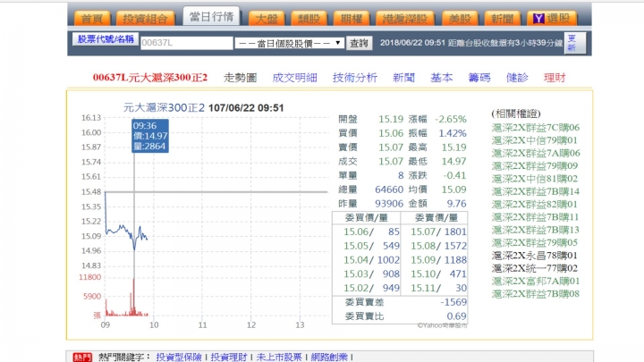This screenshot has height=362, width=644.
Task: Open 技術分析 technical analysis
Action: click(x=355, y=78)
